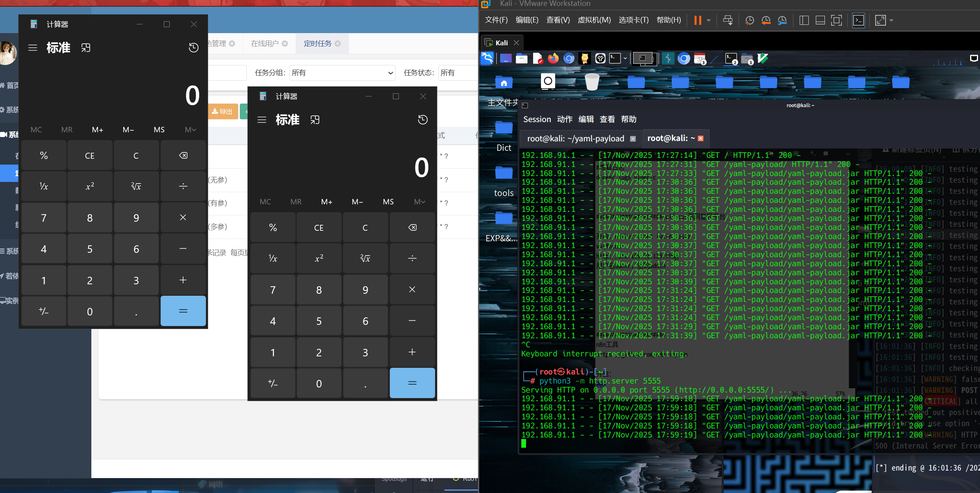The height and width of the screenshot is (493, 980).
Task: Revert snapshot using orange arrow clock icon
Action: tap(766, 20)
